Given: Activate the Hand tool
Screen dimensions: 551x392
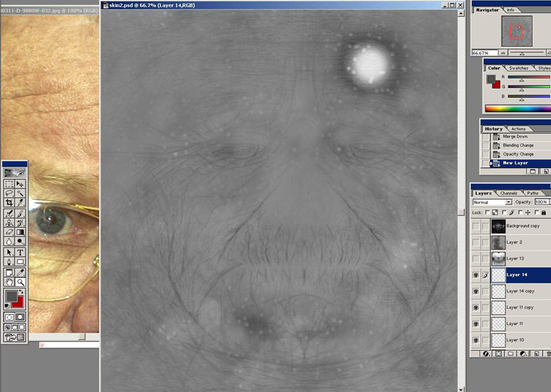Looking at the screenshot, I should [x=9, y=281].
